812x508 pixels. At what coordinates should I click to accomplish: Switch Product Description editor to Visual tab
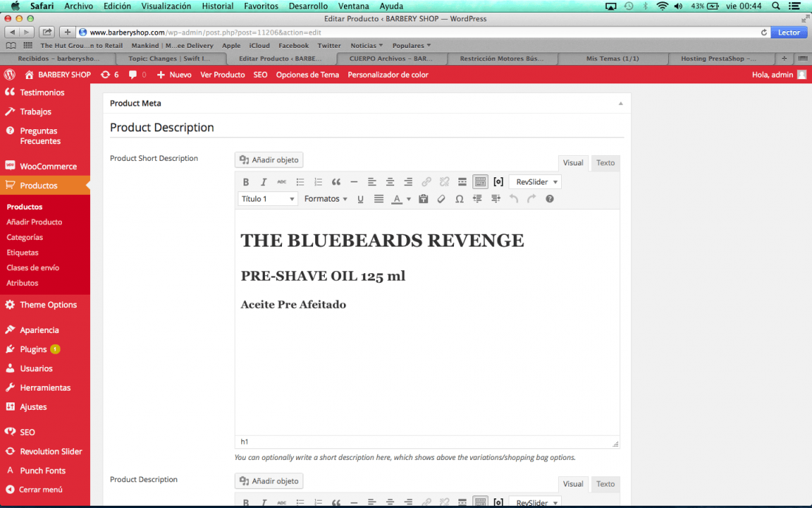pos(574,484)
